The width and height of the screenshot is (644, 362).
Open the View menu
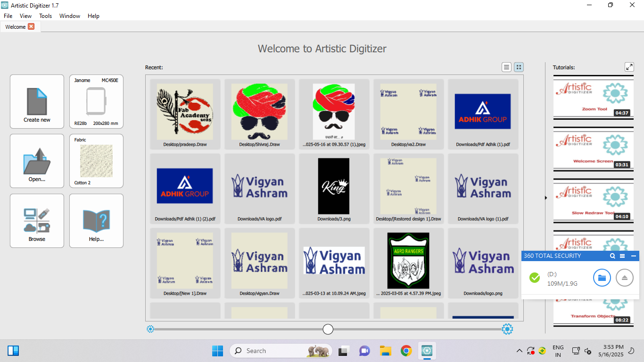point(26,16)
